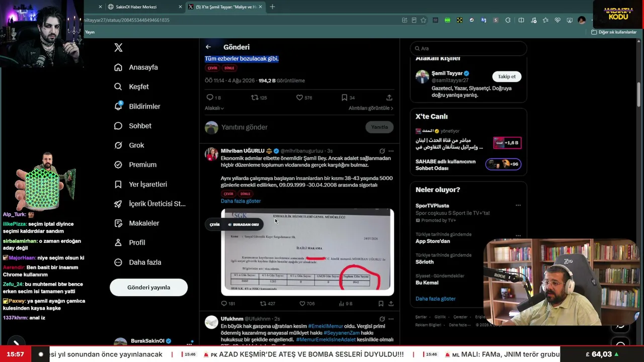Open more options on Mihriban UĞURLU's reply
This screenshot has height=362, width=644.
pyautogui.click(x=391, y=151)
